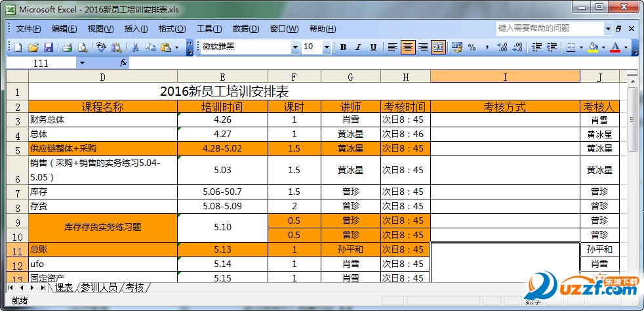Toggle center alignment
Image resolution: width=644 pixels, height=311 pixels.
(x=407, y=47)
